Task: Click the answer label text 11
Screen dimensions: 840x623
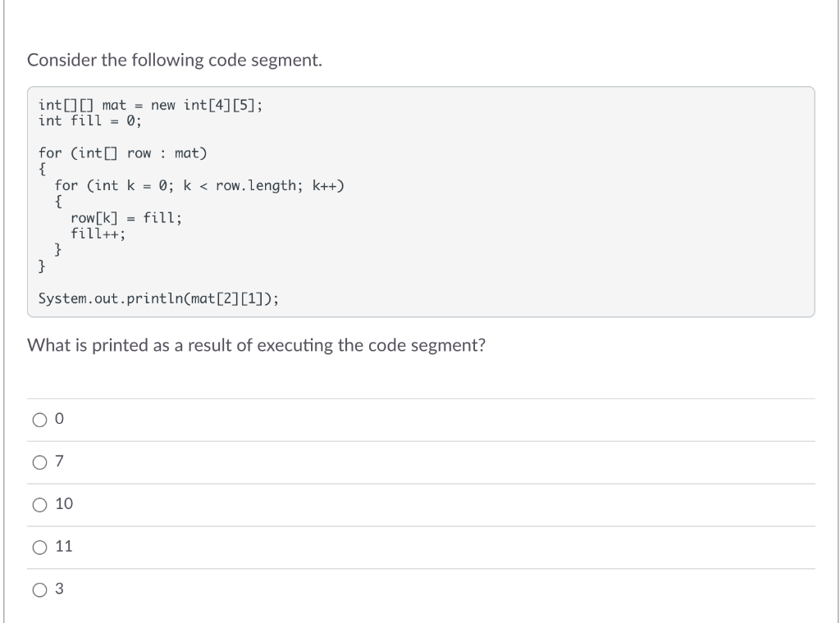Action: (x=64, y=546)
